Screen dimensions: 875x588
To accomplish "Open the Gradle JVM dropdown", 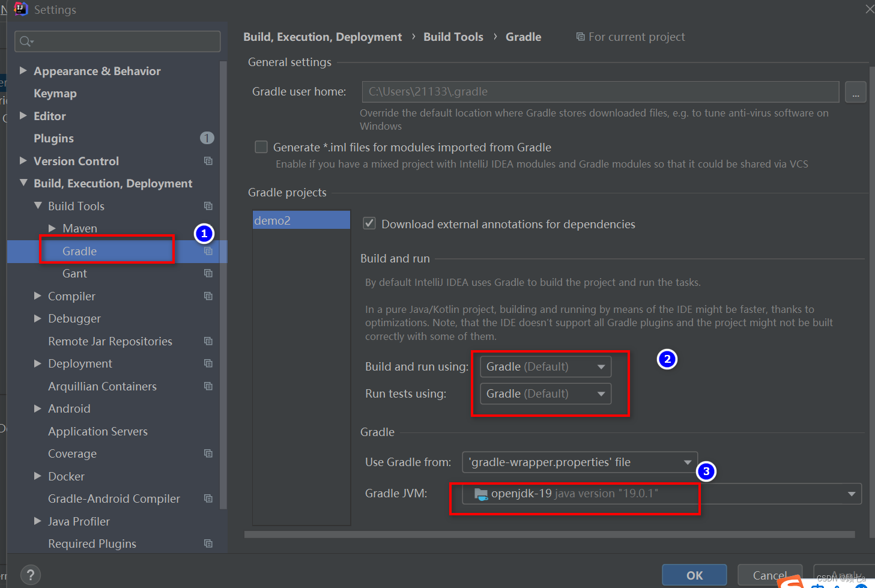I will coord(662,494).
